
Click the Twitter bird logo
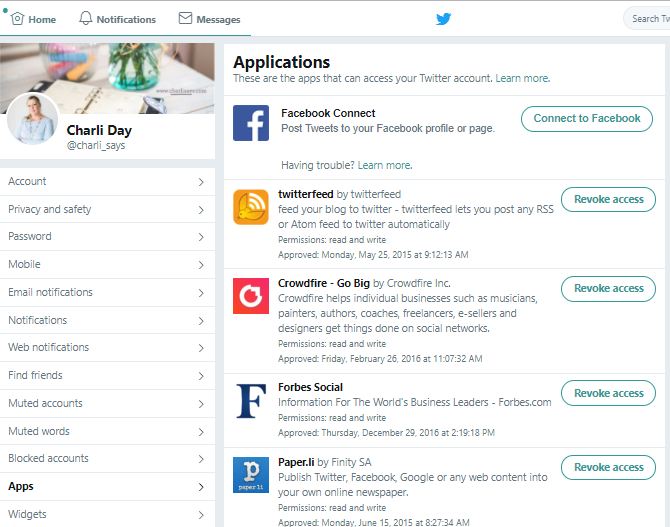[x=444, y=19]
